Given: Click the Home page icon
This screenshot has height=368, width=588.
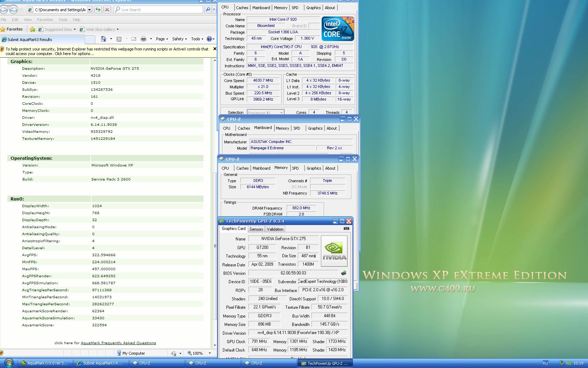Looking at the screenshot, I should (x=103, y=39).
